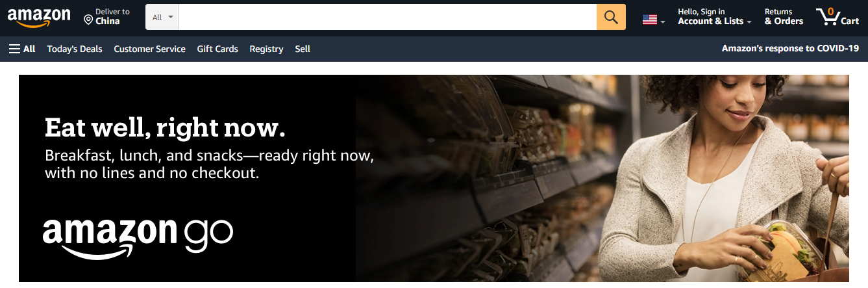
Task: Click the Eat well, right now banner
Action: (434, 178)
